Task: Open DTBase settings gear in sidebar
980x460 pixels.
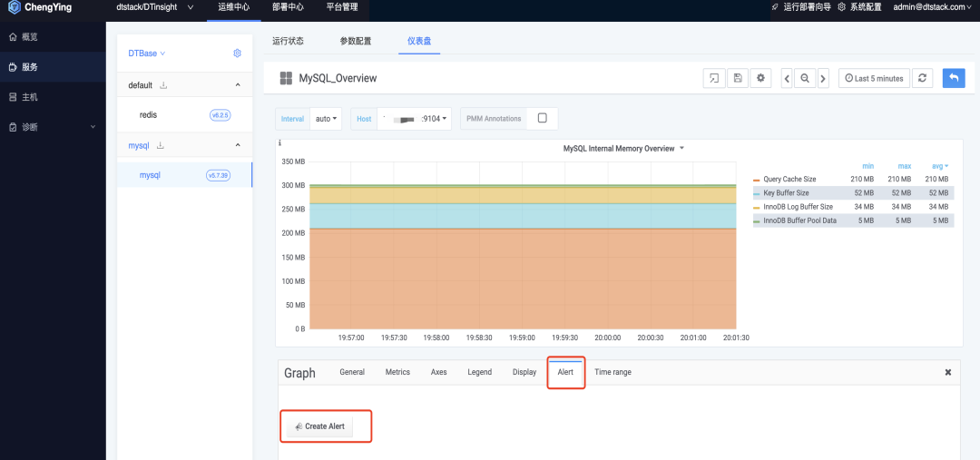Action: tap(238, 54)
